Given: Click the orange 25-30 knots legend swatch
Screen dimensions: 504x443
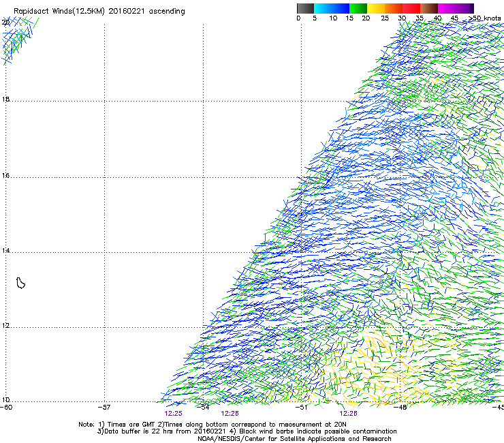Looking at the screenshot, I should click(x=393, y=8).
